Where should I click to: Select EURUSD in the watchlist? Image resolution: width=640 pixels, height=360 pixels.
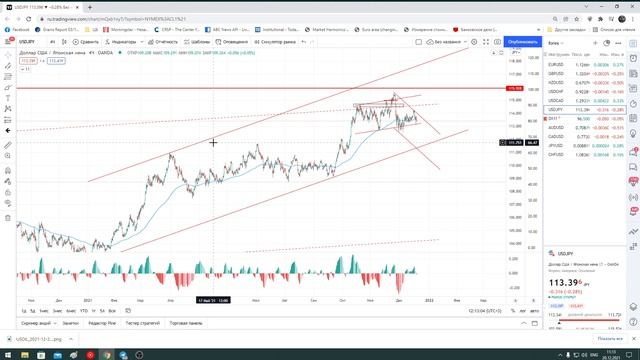[585, 64]
